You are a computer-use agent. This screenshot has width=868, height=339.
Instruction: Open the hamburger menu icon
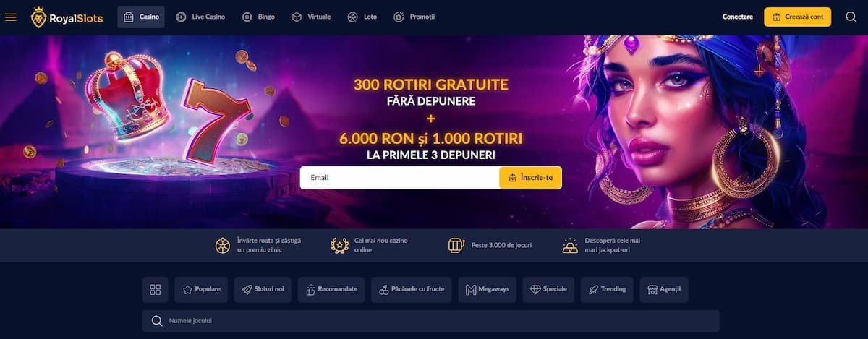11,17
